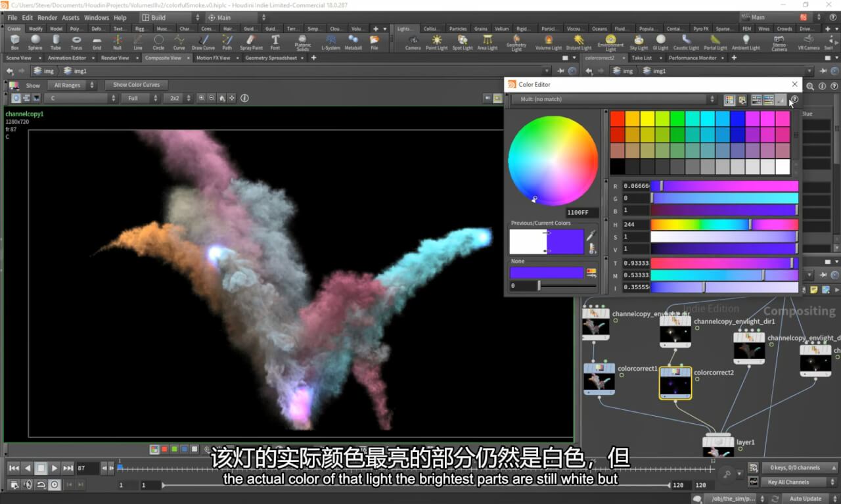Select the Torus shelf tool
This screenshot has width=841, height=504.
(x=76, y=43)
